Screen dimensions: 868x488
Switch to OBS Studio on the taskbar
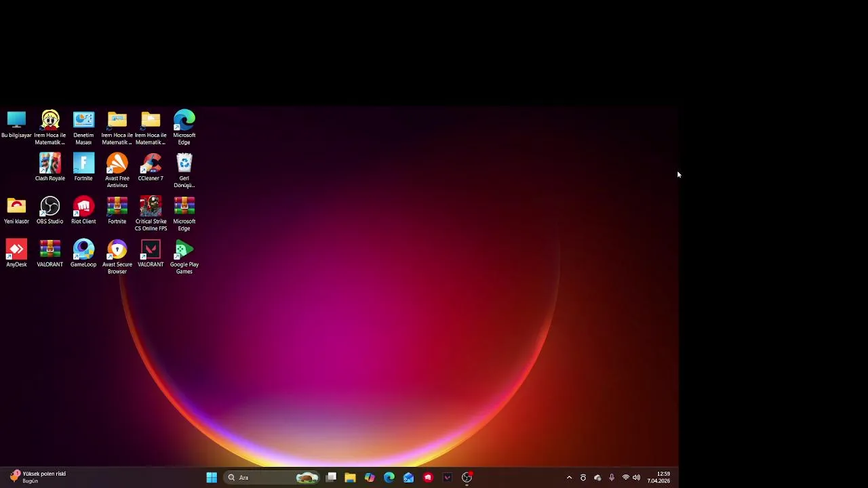point(467,478)
